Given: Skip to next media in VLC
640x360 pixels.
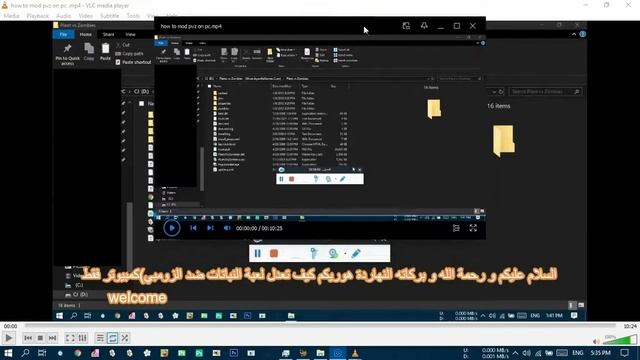Looking at the screenshot, I should pos(52,338).
